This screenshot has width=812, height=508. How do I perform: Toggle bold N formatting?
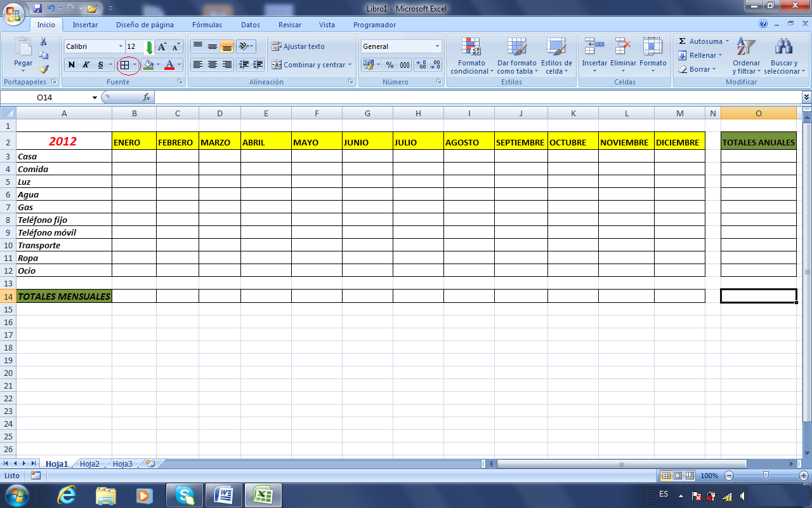point(72,65)
